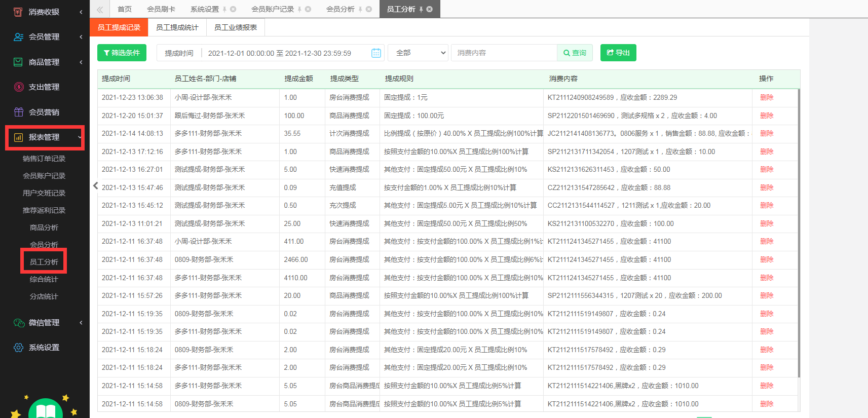
Task: Click the 消费收银 sidebar icon
Action: point(18,12)
